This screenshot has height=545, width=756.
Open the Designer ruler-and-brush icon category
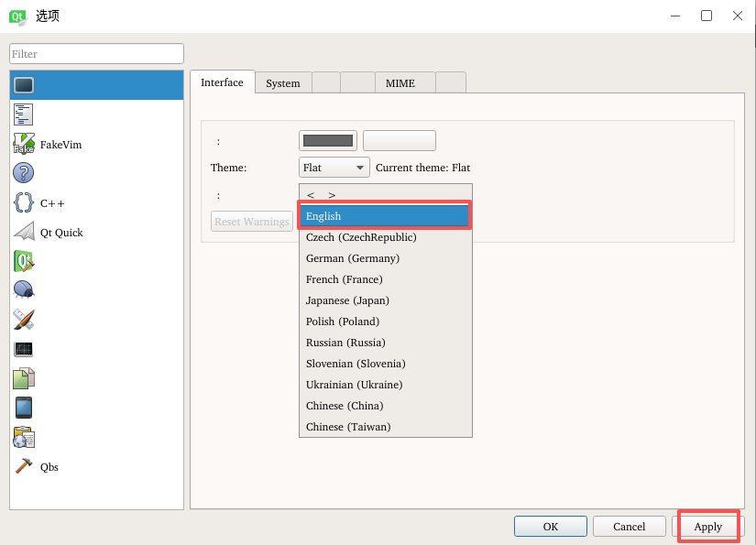pos(24,320)
